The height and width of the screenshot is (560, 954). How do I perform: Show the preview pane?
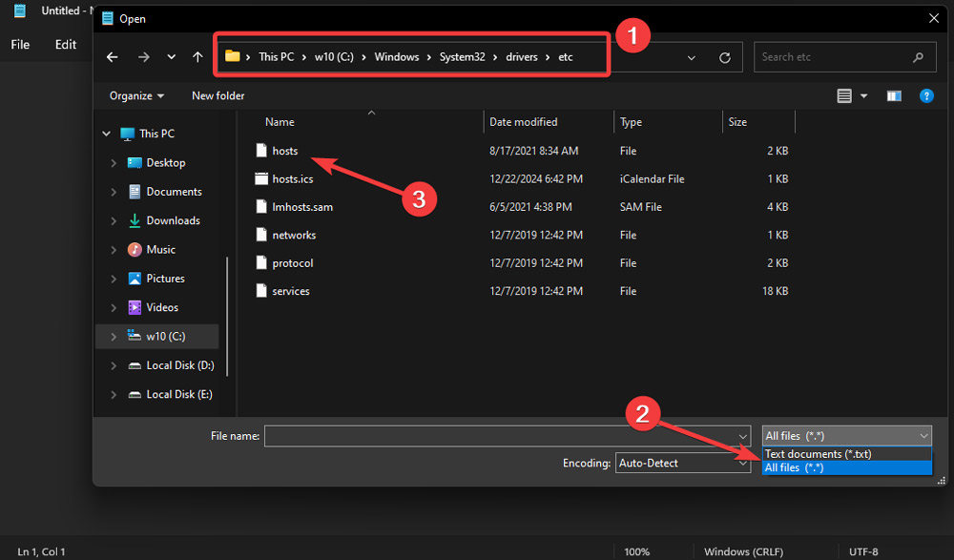[894, 95]
